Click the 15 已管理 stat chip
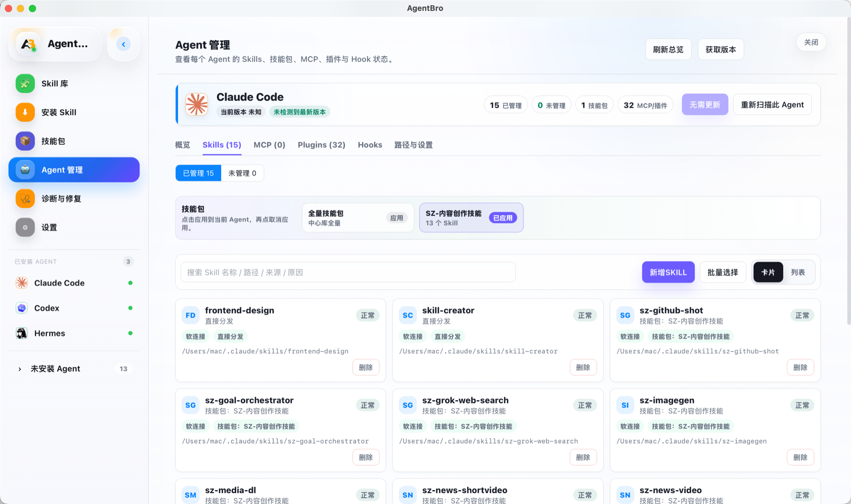Viewport: 851px width, 504px height. click(505, 105)
